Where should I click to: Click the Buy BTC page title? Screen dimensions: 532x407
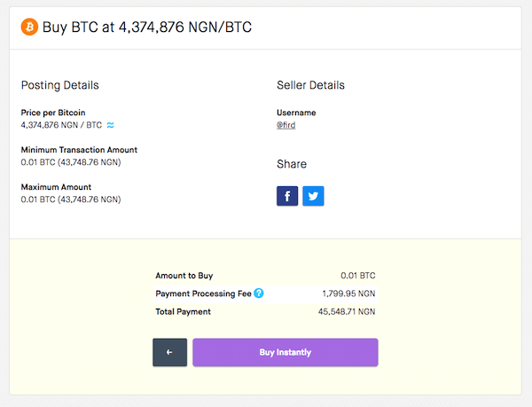[147, 27]
